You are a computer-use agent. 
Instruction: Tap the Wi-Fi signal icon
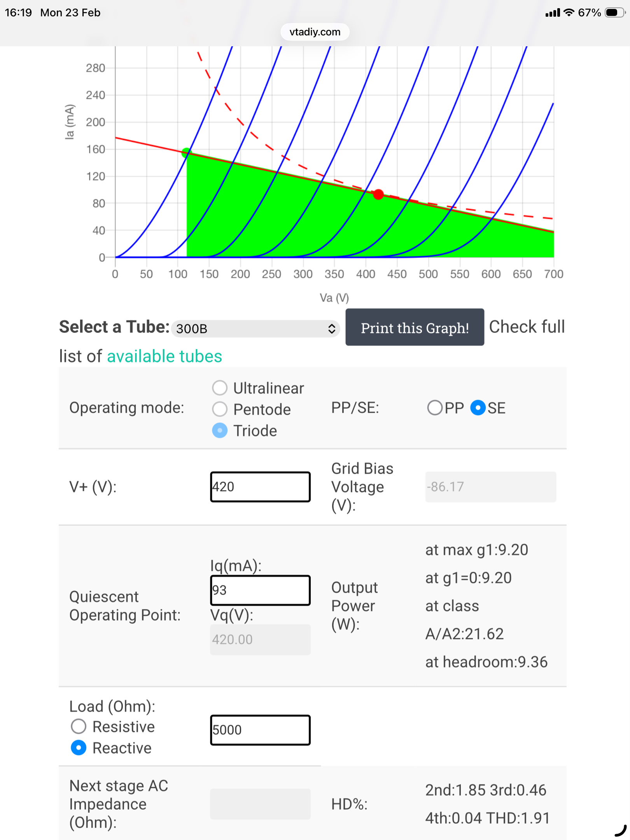(x=569, y=12)
